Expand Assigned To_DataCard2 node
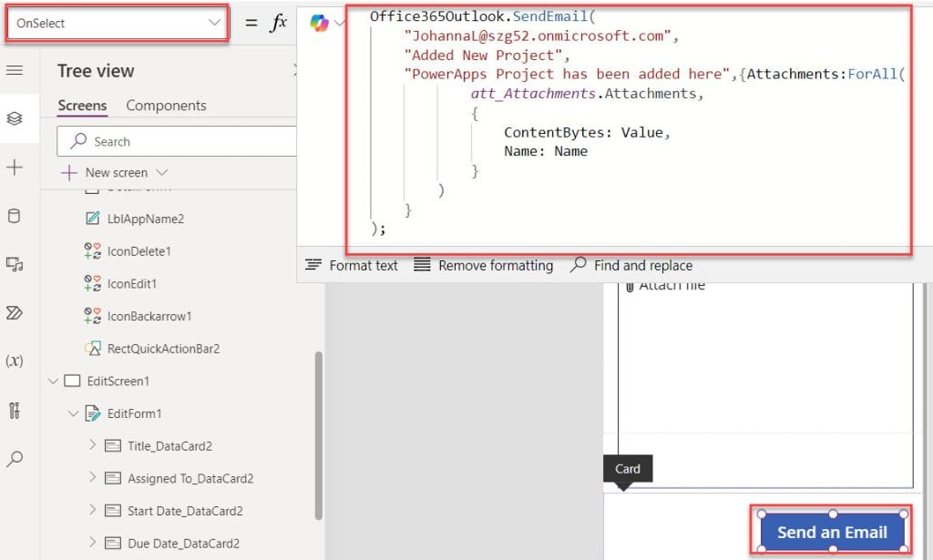Screen dimensions: 933x560 tap(92, 477)
